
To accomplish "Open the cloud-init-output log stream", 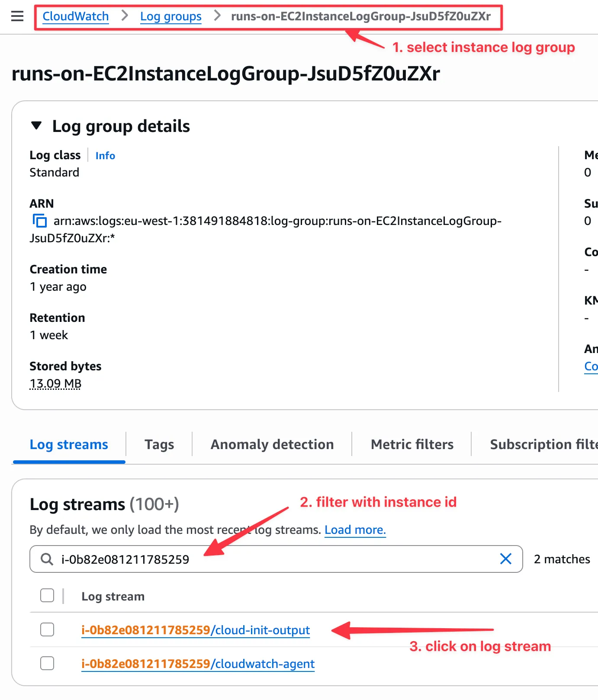I will (x=196, y=630).
